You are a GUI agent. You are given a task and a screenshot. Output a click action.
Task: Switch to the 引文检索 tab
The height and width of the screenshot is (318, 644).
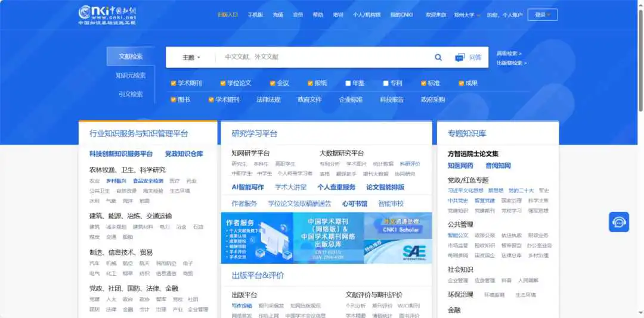[x=131, y=94]
